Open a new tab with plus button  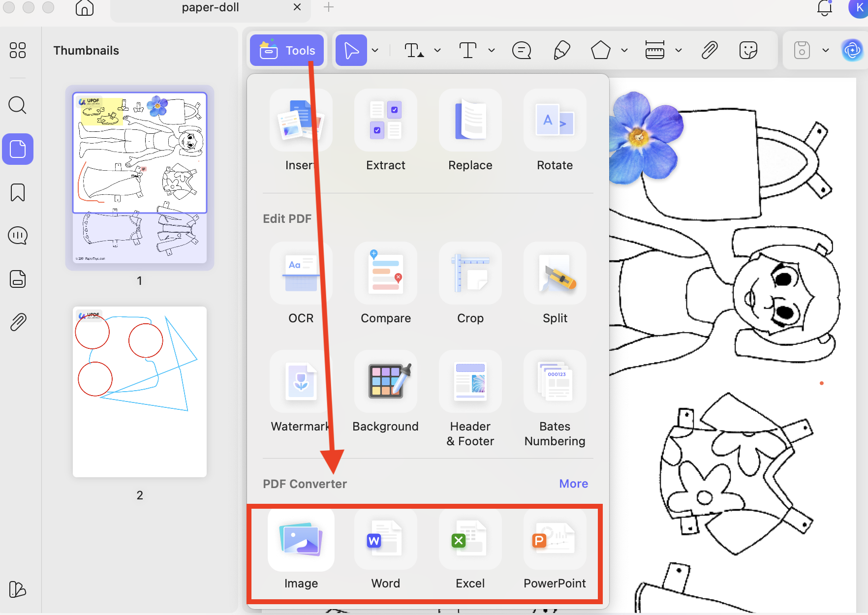pos(329,7)
